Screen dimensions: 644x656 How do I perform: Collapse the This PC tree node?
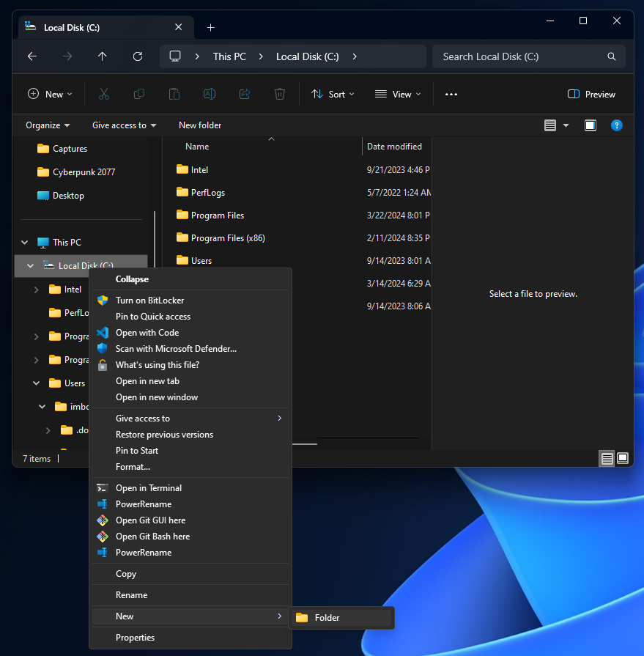[x=25, y=243]
